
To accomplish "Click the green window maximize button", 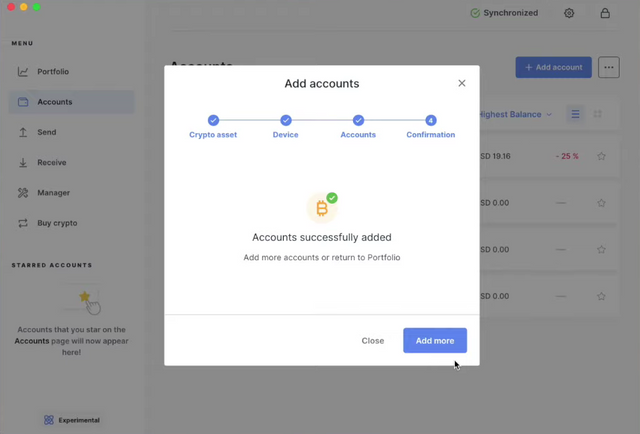I will point(36,7).
